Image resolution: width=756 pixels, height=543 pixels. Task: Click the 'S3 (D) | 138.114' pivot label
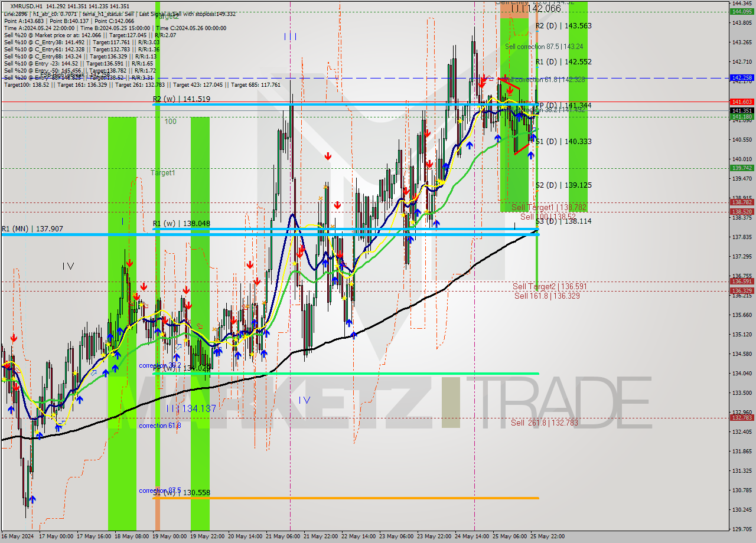(563, 221)
